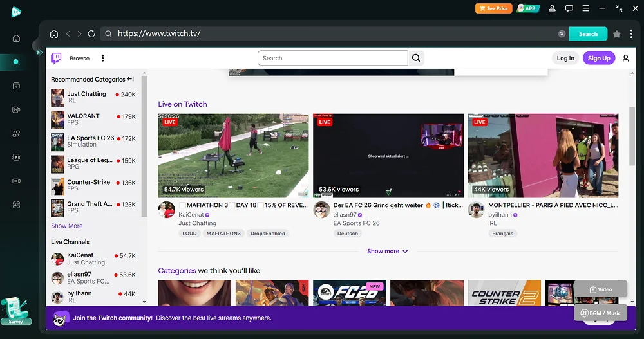The height and width of the screenshot is (339, 644).
Task: Open KaiCenat's live stream thumbnail
Action: click(x=233, y=156)
